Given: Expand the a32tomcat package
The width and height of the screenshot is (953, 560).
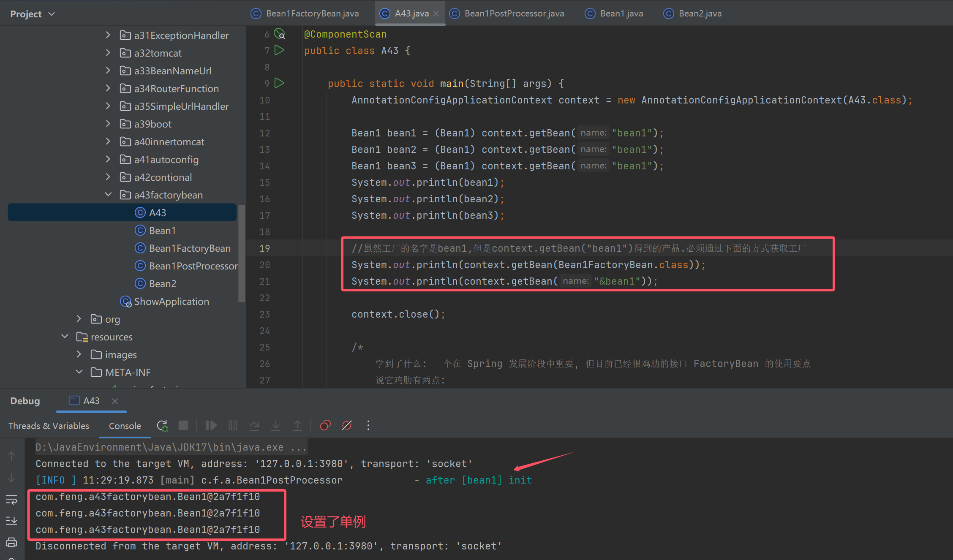Looking at the screenshot, I should [x=108, y=53].
